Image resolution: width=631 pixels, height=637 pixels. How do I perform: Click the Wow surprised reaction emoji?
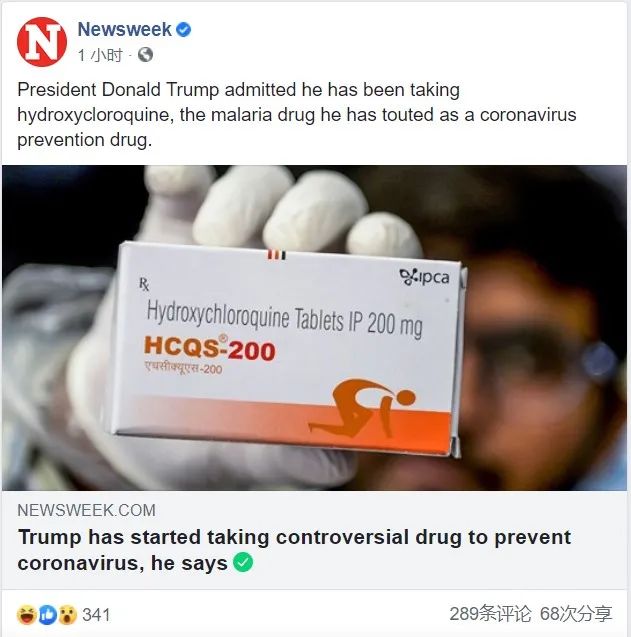(67, 615)
